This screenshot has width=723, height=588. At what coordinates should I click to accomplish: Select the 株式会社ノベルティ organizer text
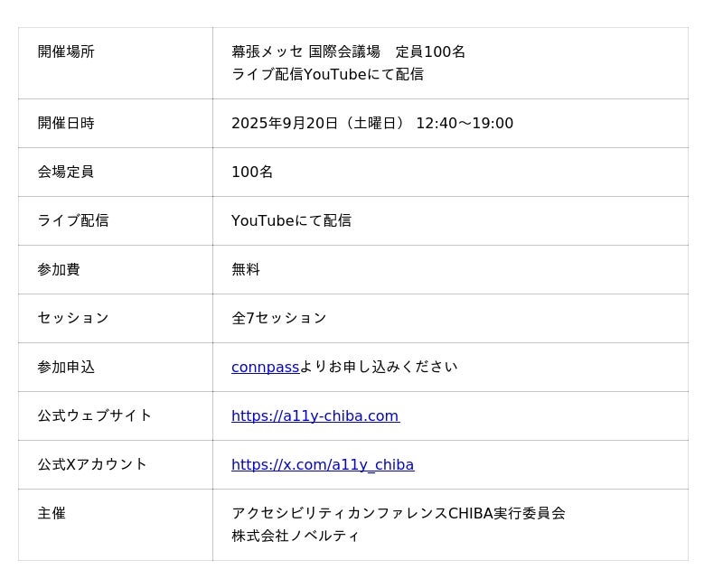[296, 536]
